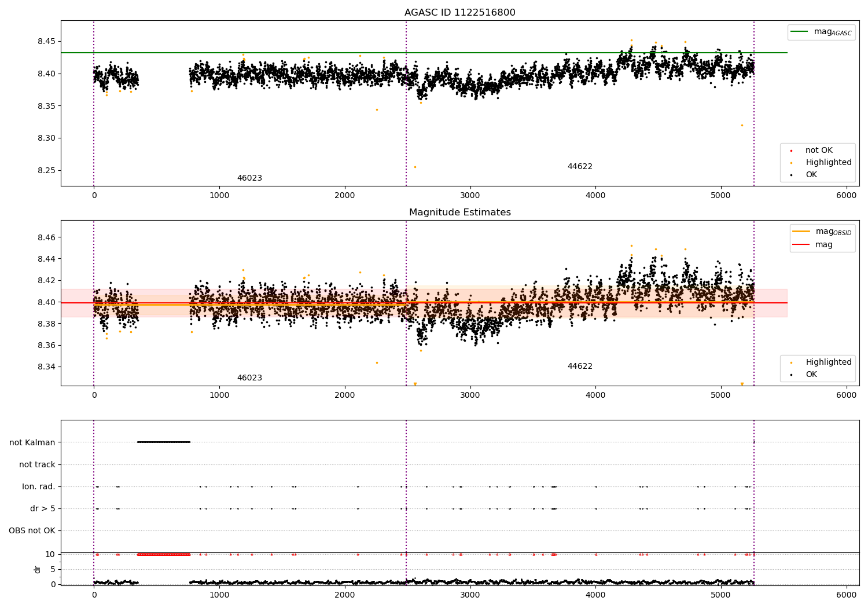Click the orange downward triangle near x=5170 in middle plot
The image size is (868, 608).
click(x=742, y=384)
